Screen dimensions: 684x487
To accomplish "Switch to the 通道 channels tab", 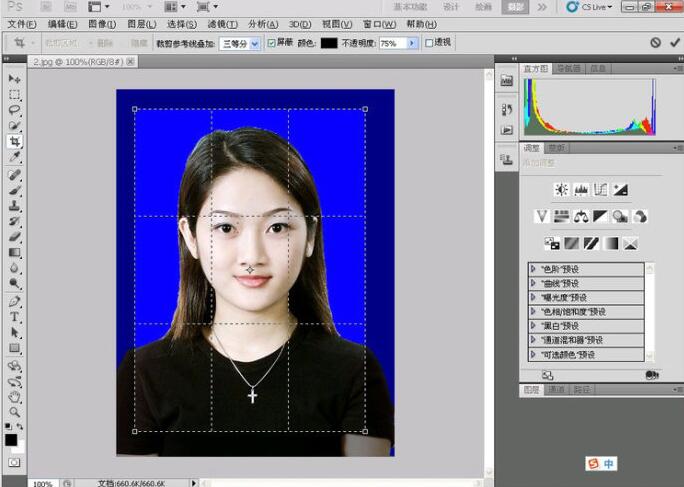I will click(x=557, y=389).
